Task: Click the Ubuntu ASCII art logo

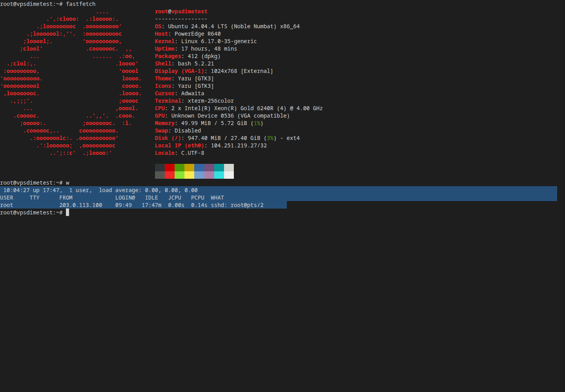Action: 71,82
